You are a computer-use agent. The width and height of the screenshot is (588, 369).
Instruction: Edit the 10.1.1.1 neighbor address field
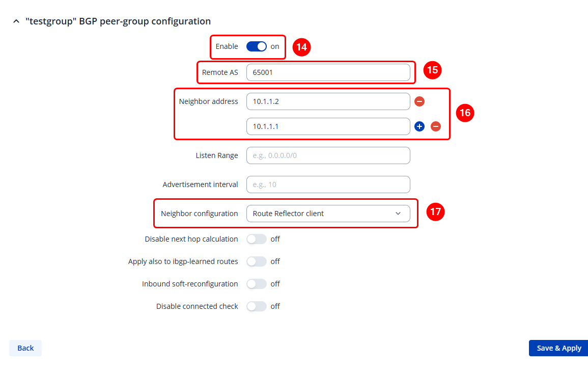pos(328,126)
